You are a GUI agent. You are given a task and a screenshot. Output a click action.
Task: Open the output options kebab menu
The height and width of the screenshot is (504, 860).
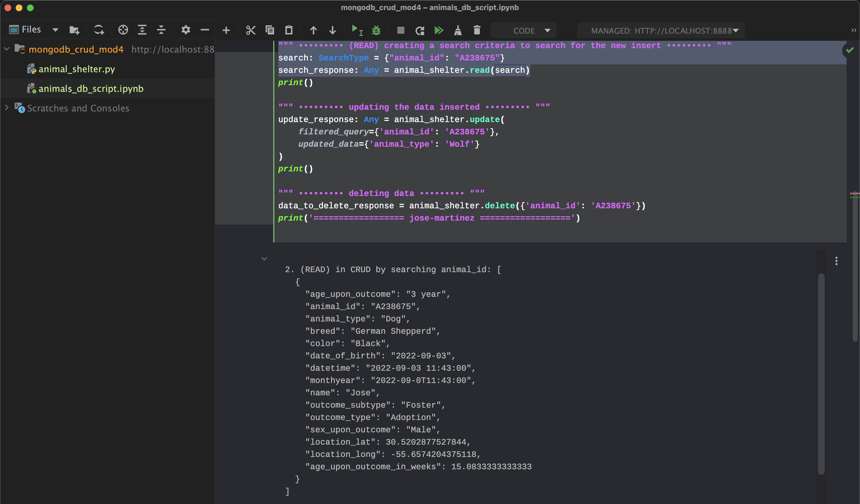[836, 261]
